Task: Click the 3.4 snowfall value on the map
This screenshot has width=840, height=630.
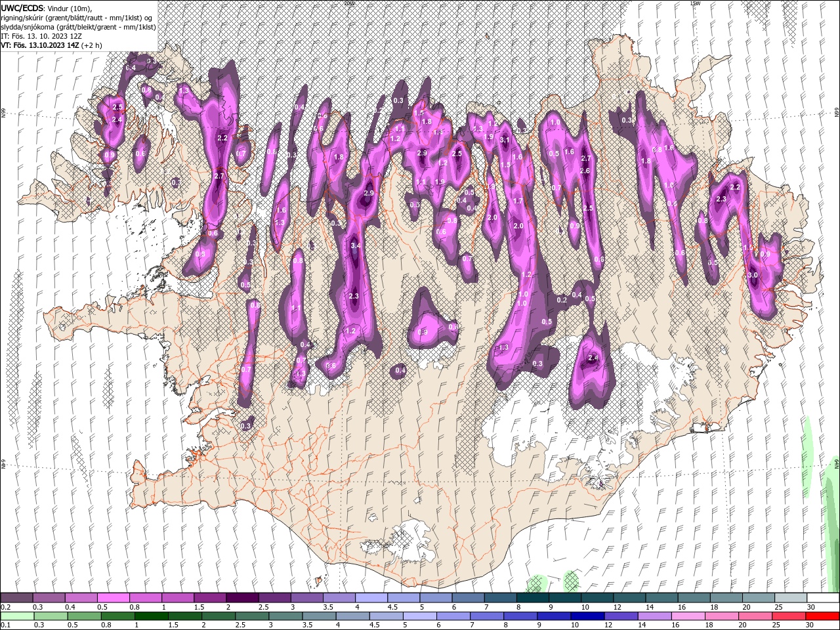Action: pos(356,245)
